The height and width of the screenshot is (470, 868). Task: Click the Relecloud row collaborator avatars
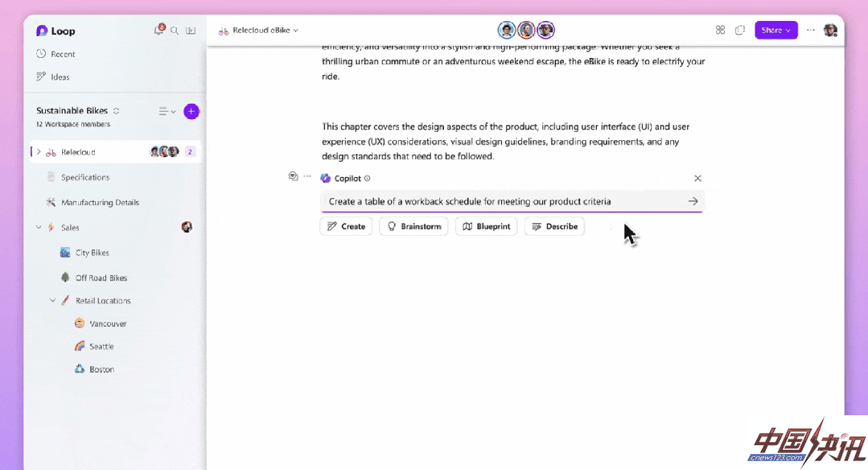(x=164, y=151)
